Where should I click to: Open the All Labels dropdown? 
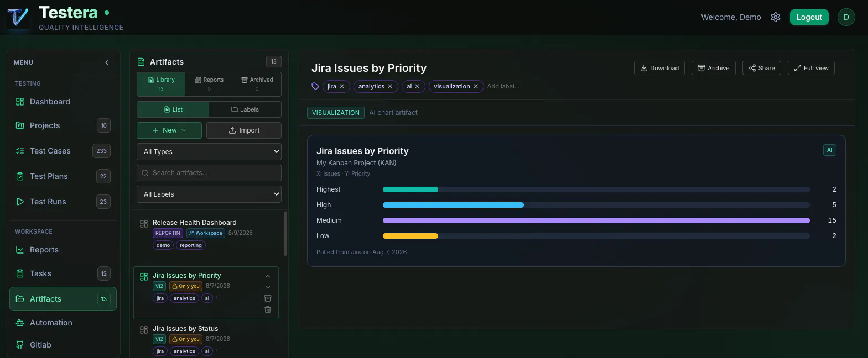tap(209, 194)
